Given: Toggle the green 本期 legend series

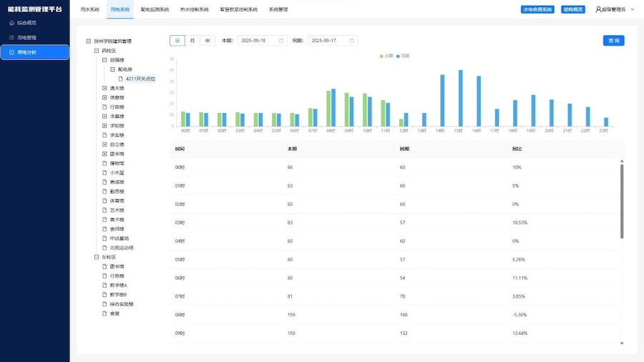Looking at the screenshot, I should [x=382, y=55].
